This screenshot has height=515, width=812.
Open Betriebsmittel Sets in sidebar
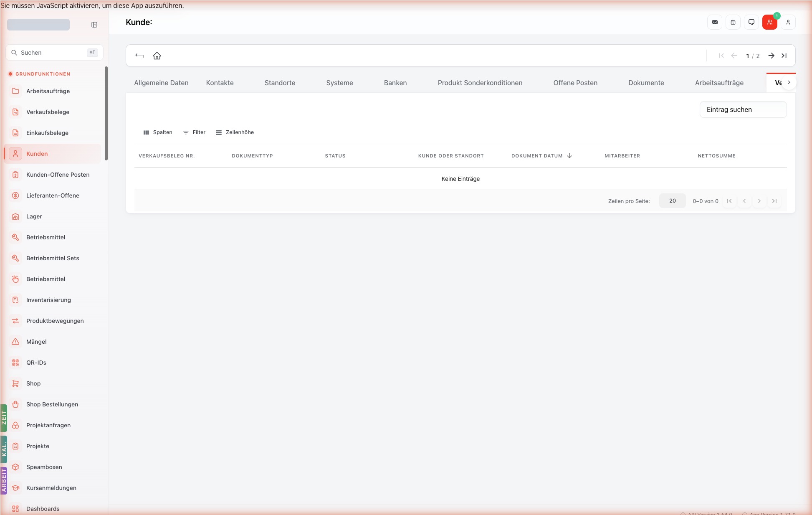click(53, 258)
